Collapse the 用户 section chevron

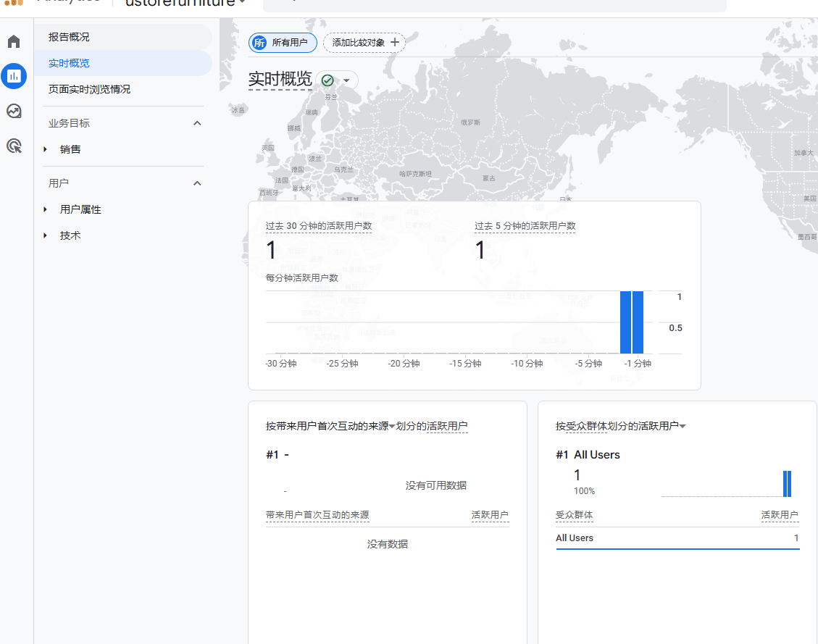pyautogui.click(x=197, y=183)
